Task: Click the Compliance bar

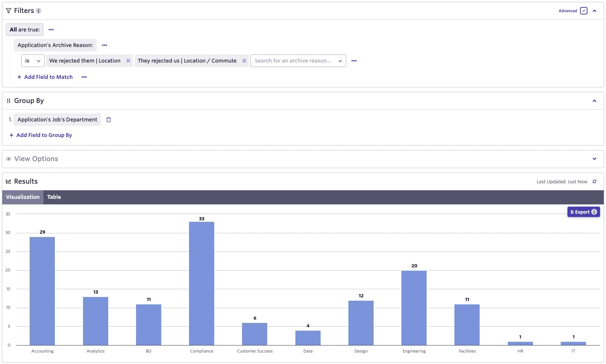Action: (202, 284)
